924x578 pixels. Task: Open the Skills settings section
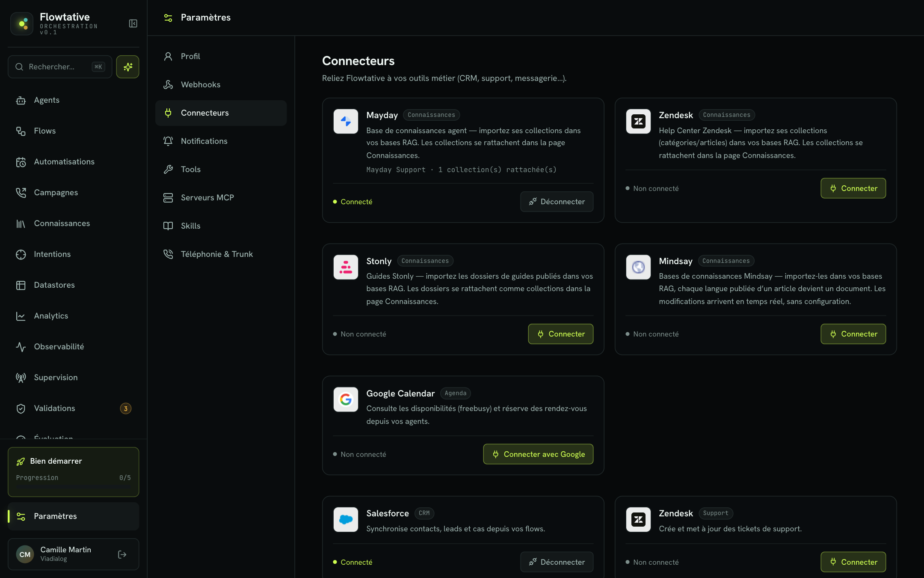click(221, 226)
